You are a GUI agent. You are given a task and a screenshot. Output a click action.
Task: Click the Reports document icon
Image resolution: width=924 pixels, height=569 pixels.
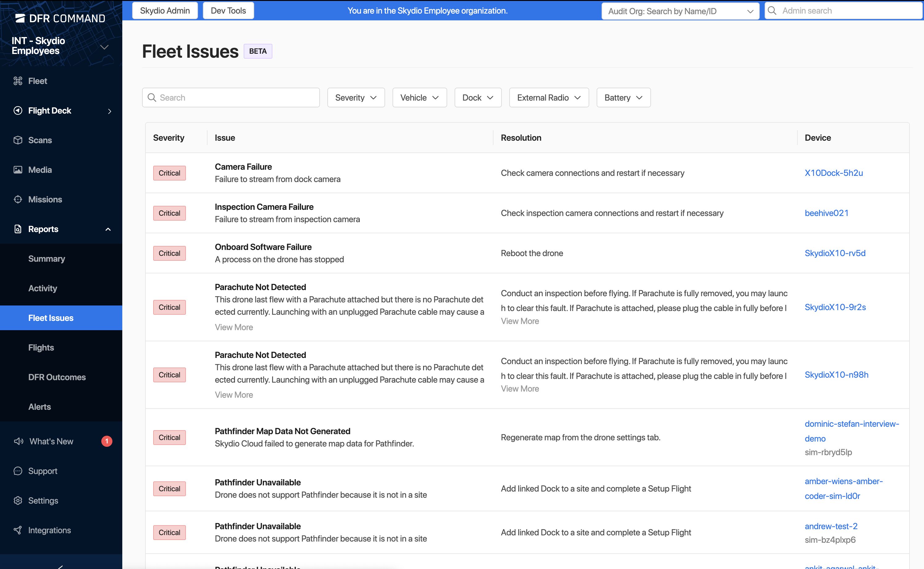pos(18,229)
